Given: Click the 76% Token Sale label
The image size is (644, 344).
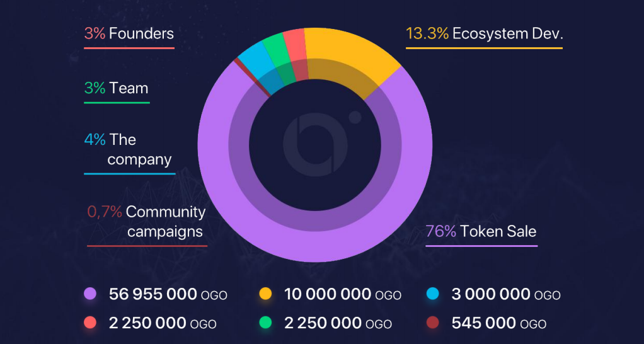Looking at the screenshot, I should 481,231.
